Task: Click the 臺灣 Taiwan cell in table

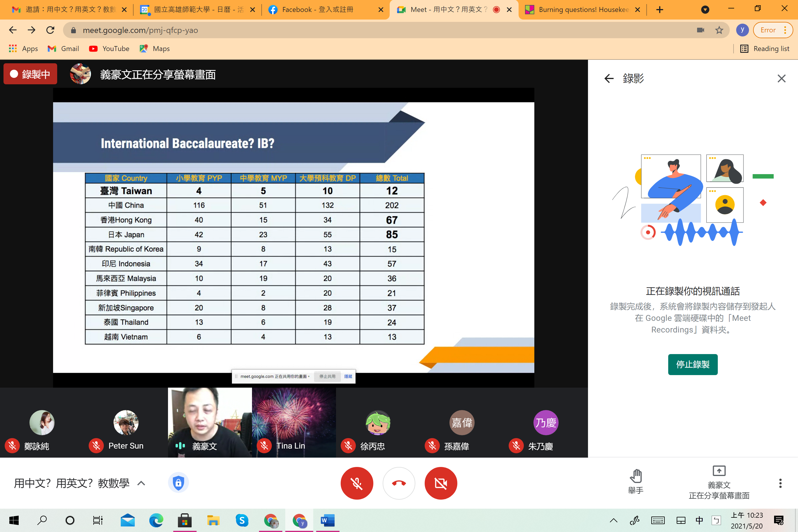Action: tap(126, 191)
